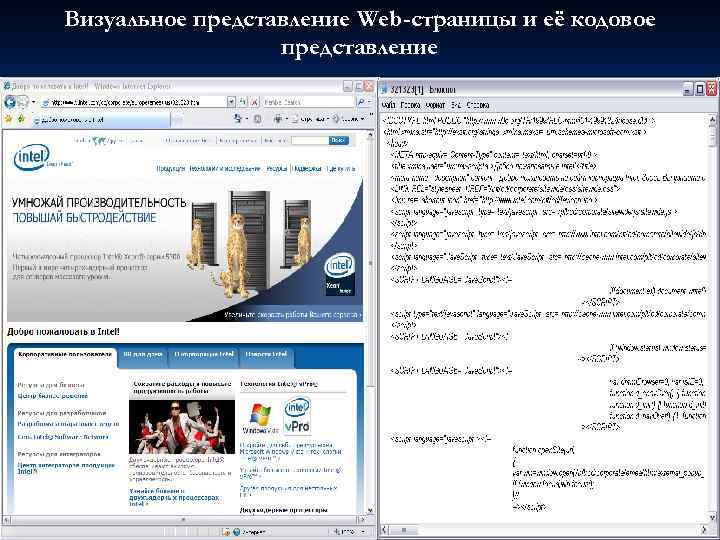The width and height of the screenshot is (720, 540).
Task: Click the Intel Xeon badge on banner
Action: [x=340, y=274]
